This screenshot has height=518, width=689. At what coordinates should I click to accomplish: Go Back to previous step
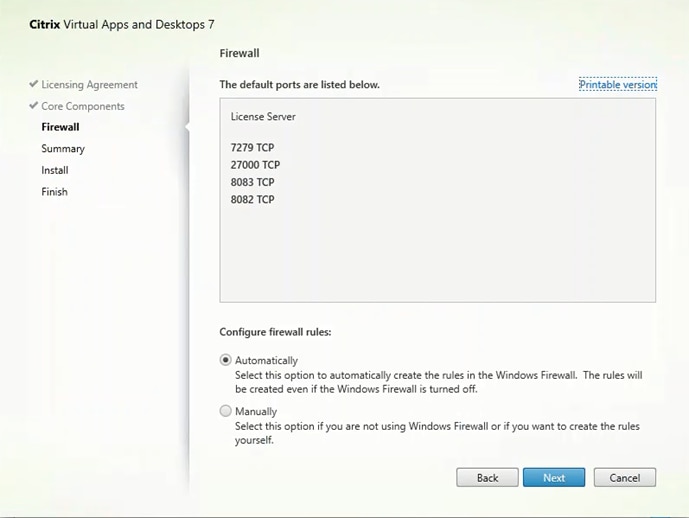point(487,478)
